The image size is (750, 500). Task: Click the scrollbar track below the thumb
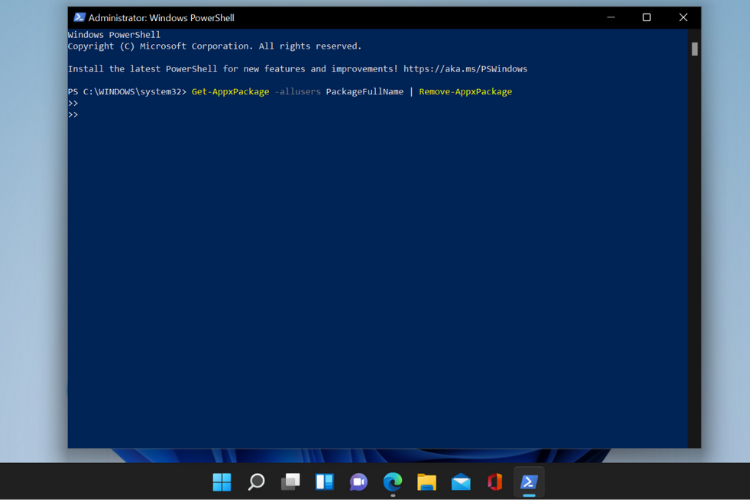(694, 250)
